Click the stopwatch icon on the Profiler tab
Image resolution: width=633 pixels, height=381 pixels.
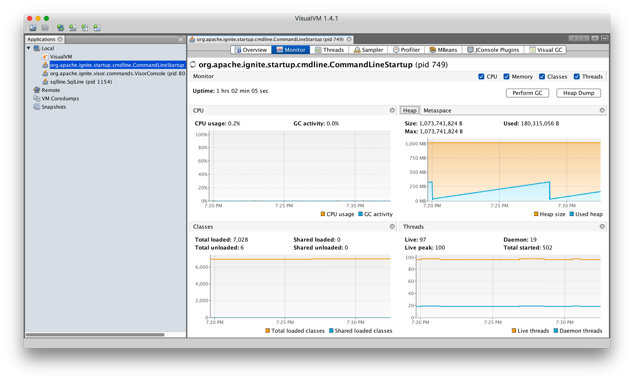click(396, 50)
